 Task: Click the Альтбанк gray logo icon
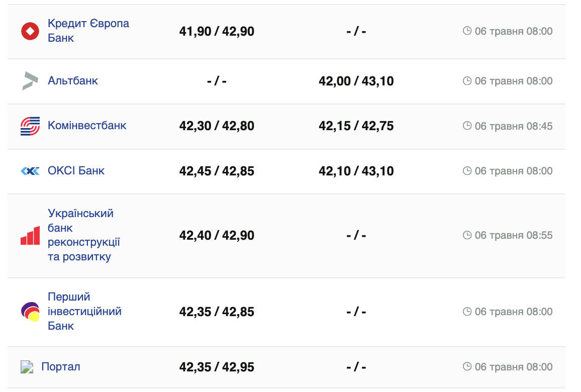point(30,81)
